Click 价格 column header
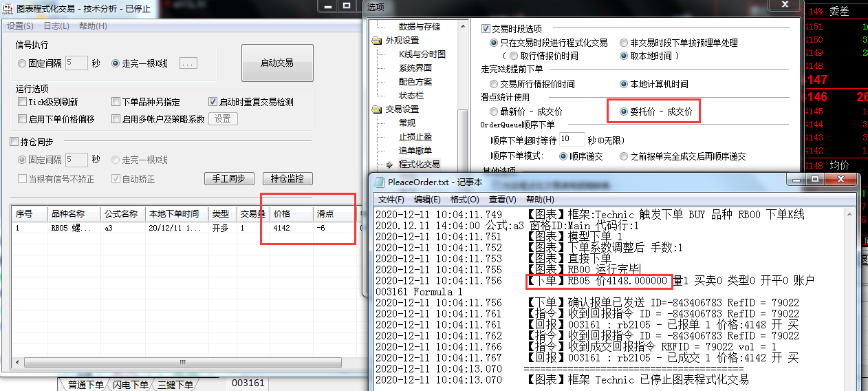This screenshot has height=391, width=868. [292, 213]
